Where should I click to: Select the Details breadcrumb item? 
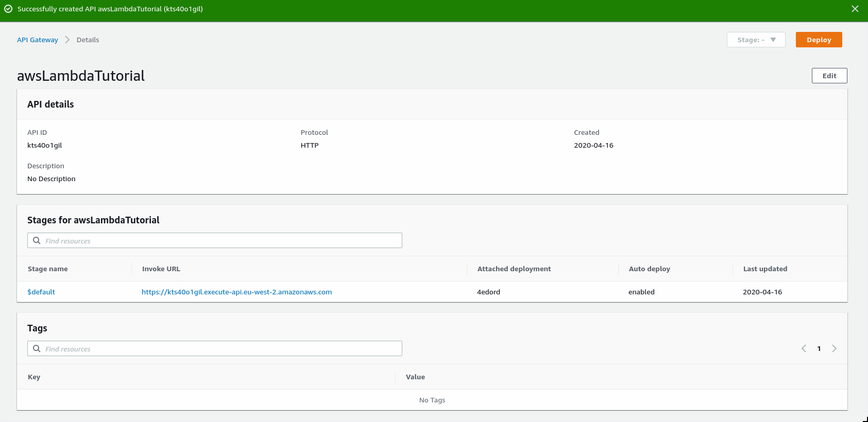(88, 40)
